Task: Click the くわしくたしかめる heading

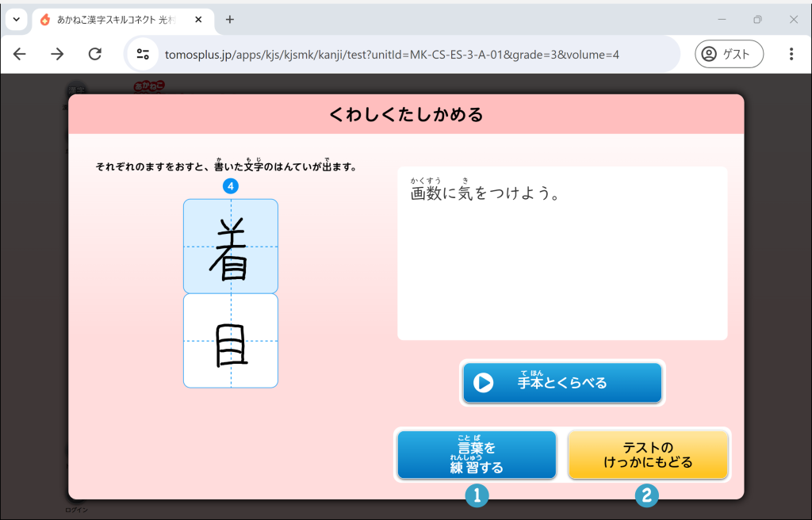Action: pyautogui.click(x=406, y=114)
